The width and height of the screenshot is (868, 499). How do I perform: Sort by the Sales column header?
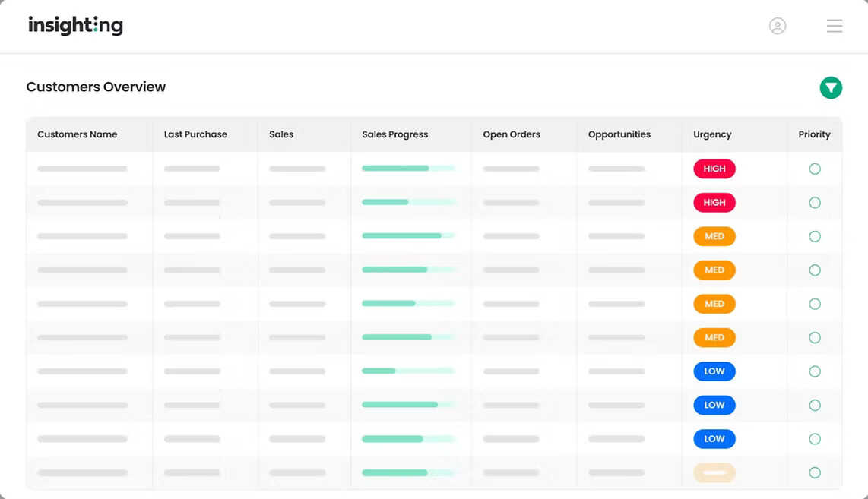pos(281,134)
